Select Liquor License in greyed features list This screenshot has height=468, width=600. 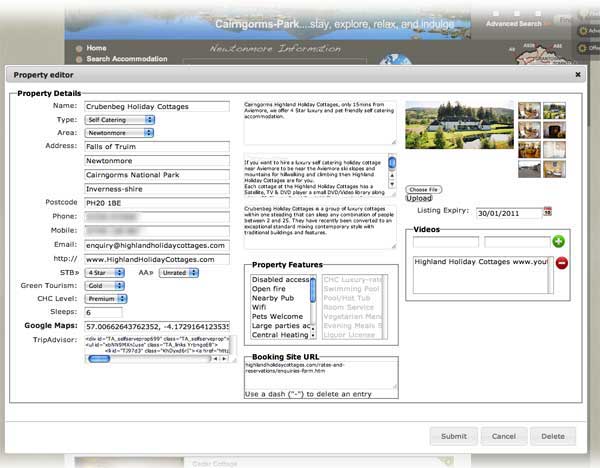(349, 335)
